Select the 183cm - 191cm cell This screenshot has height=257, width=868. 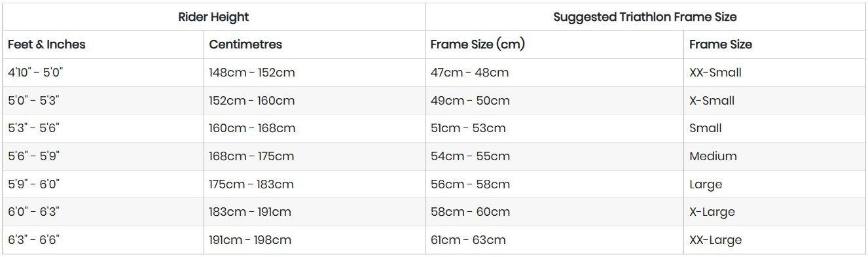tap(314, 212)
